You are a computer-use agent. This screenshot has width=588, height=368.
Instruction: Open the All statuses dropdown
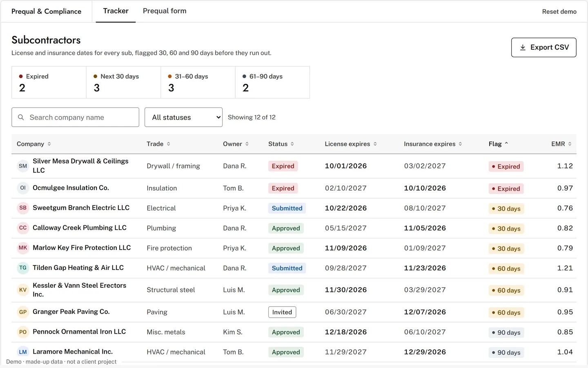[183, 117]
